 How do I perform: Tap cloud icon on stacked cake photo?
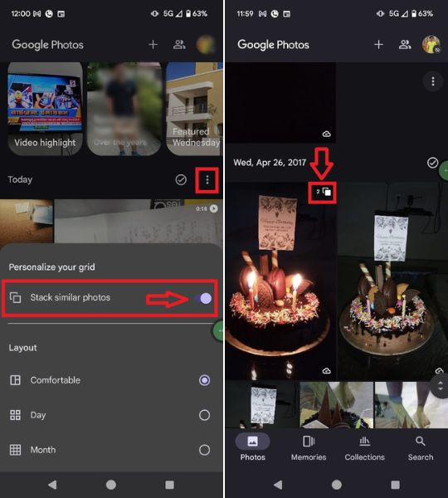click(x=326, y=371)
